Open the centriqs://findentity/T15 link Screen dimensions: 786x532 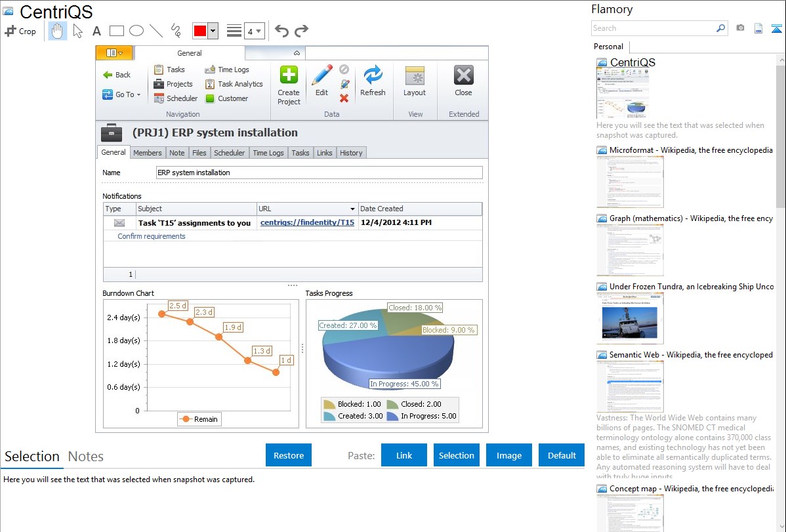pos(307,222)
